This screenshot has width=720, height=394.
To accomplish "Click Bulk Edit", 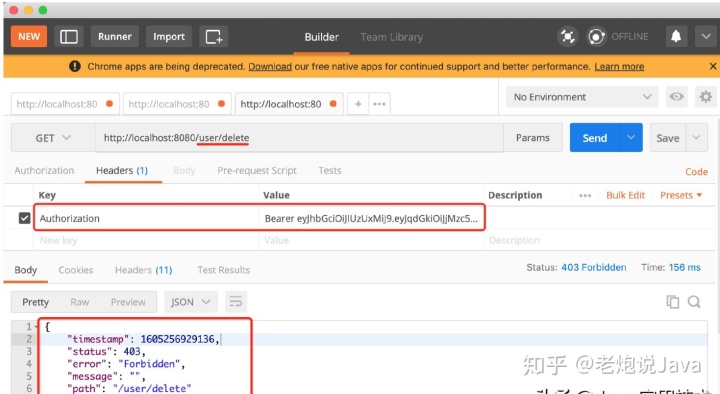I will (625, 195).
